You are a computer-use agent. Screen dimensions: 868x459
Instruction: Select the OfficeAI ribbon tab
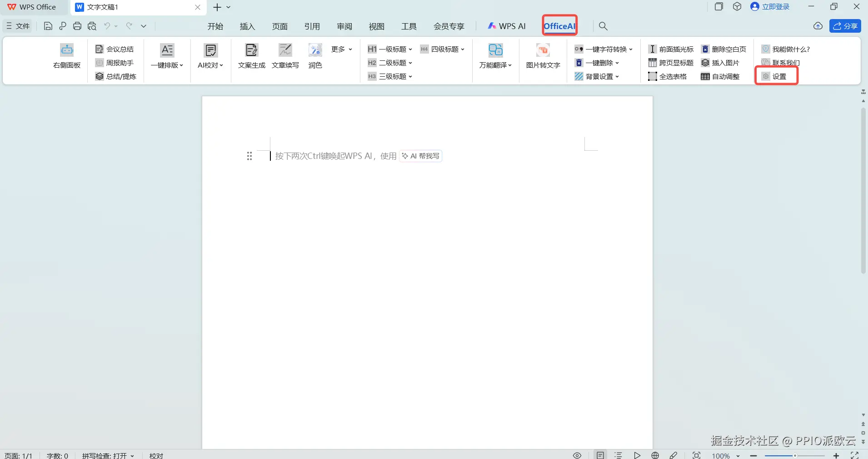(559, 26)
